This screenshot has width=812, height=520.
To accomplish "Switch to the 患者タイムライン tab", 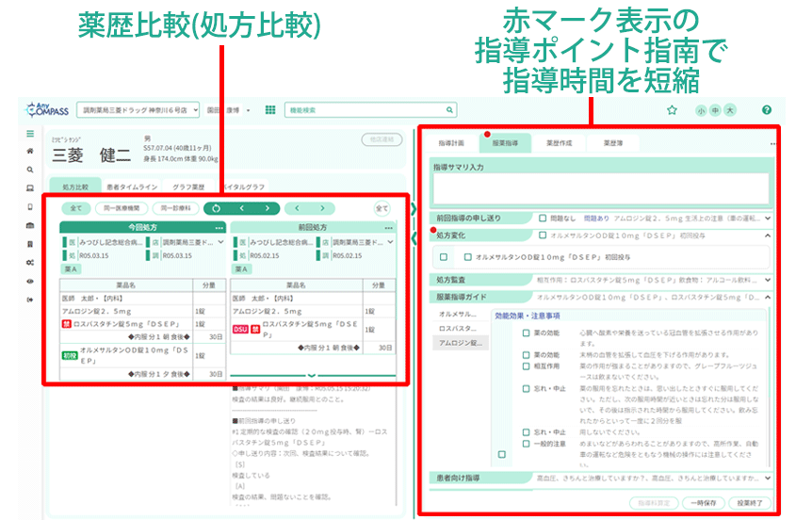I will click(133, 187).
